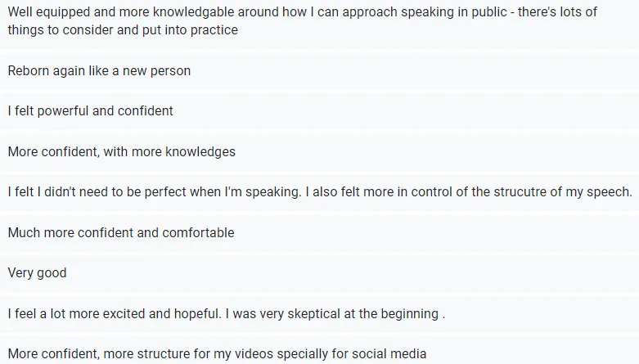This screenshot has height=364, width=639.
Task: Click 'strucutre of my speech' text
Action: [562, 192]
